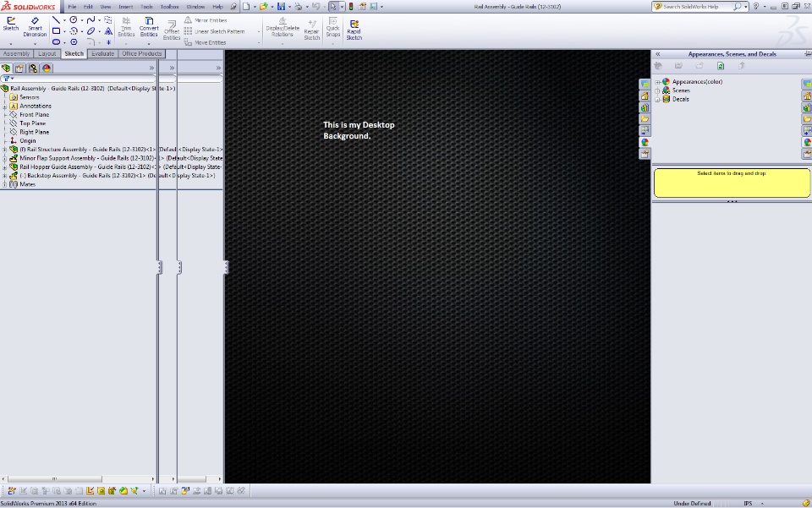Expand the Mates folder node
812x508 pixels.
pos(5,184)
